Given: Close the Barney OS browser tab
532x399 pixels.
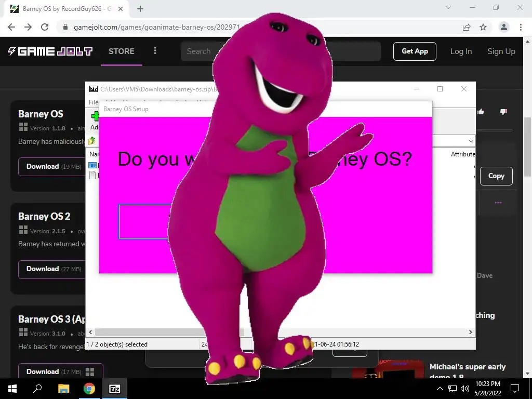Looking at the screenshot, I should pyautogui.click(x=121, y=9).
